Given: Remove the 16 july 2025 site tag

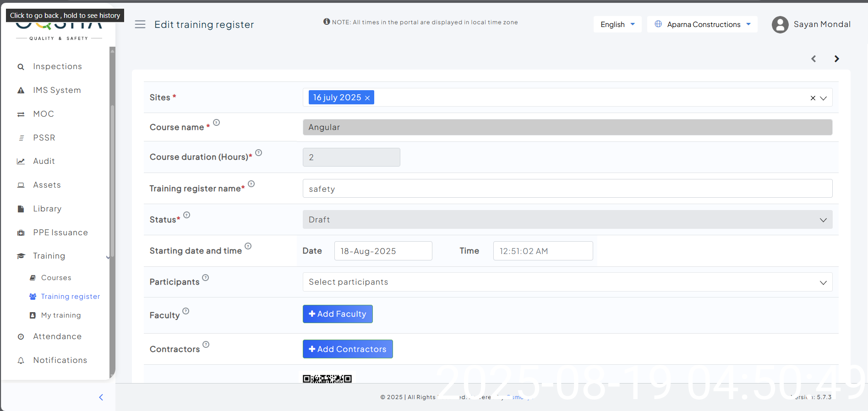Looking at the screenshot, I should pyautogui.click(x=367, y=98).
